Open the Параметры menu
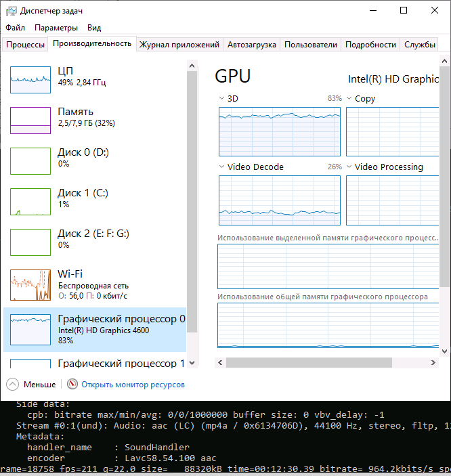This screenshot has height=476, width=451. coord(56,28)
